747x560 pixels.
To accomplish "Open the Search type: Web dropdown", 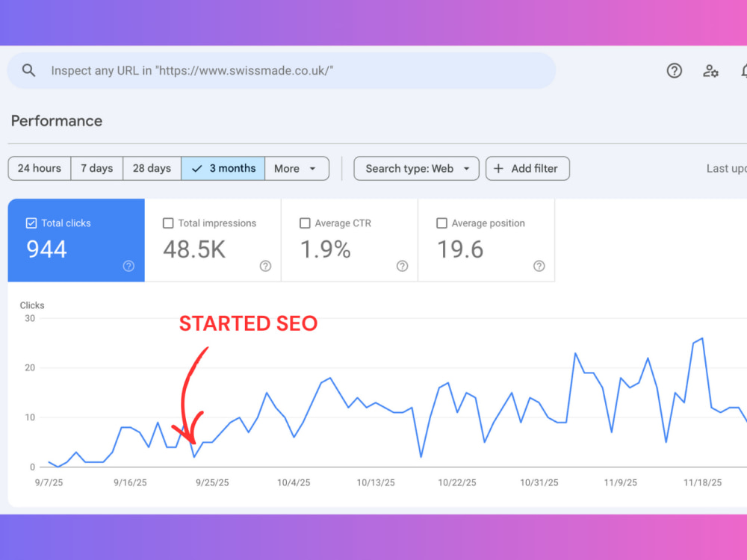I will 416,169.
